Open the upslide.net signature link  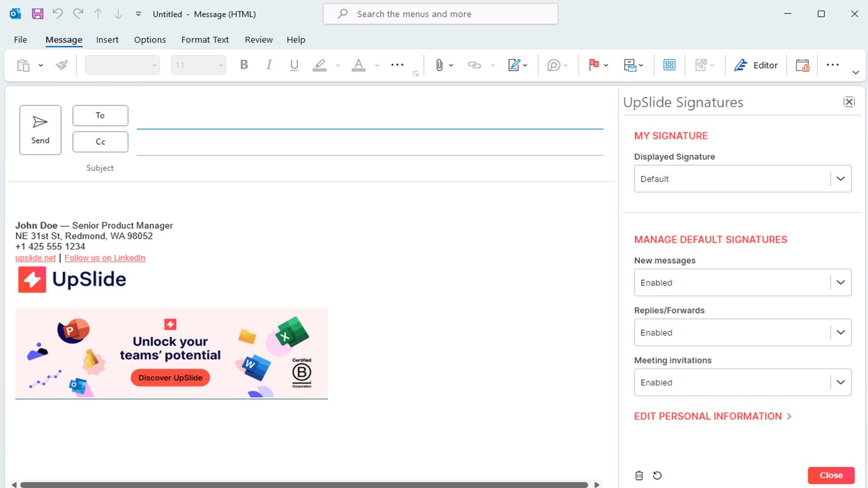pyautogui.click(x=36, y=258)
